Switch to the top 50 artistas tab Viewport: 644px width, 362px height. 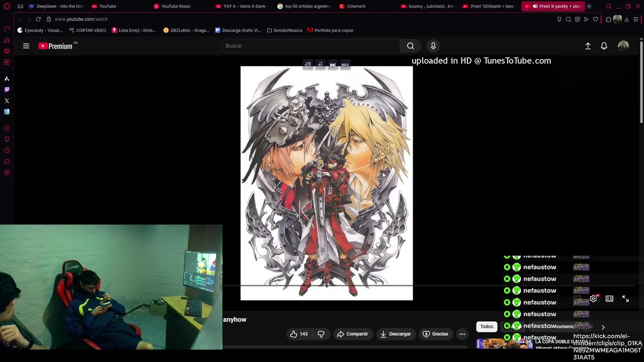click(x=304, y=6)
